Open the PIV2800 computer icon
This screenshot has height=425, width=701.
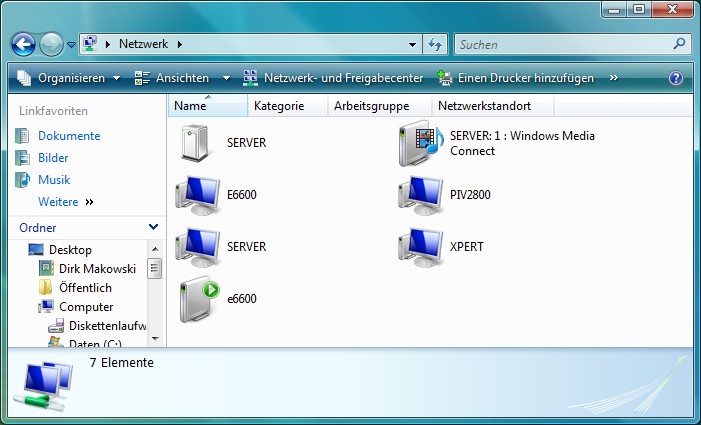coord(419,195)
